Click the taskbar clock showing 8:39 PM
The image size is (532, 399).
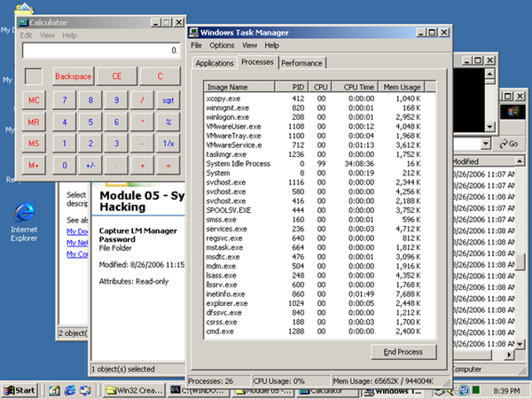tap(506, 391)
